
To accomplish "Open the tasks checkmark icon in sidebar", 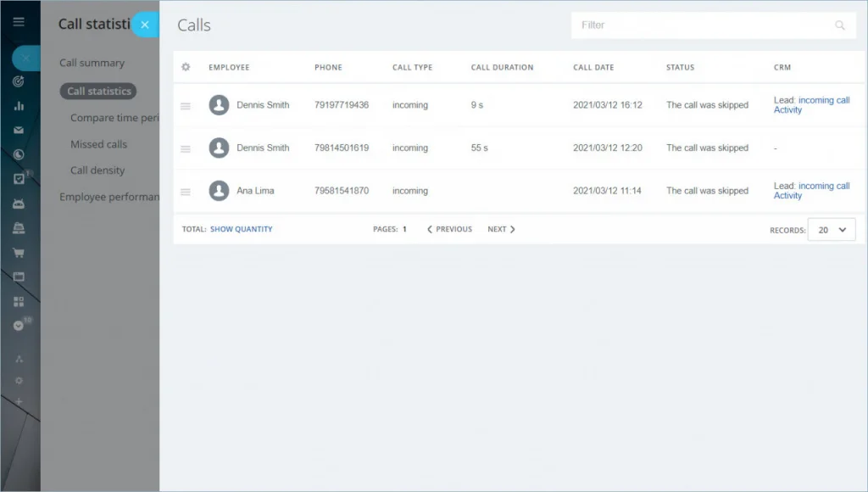I will (x=19, y=179).
